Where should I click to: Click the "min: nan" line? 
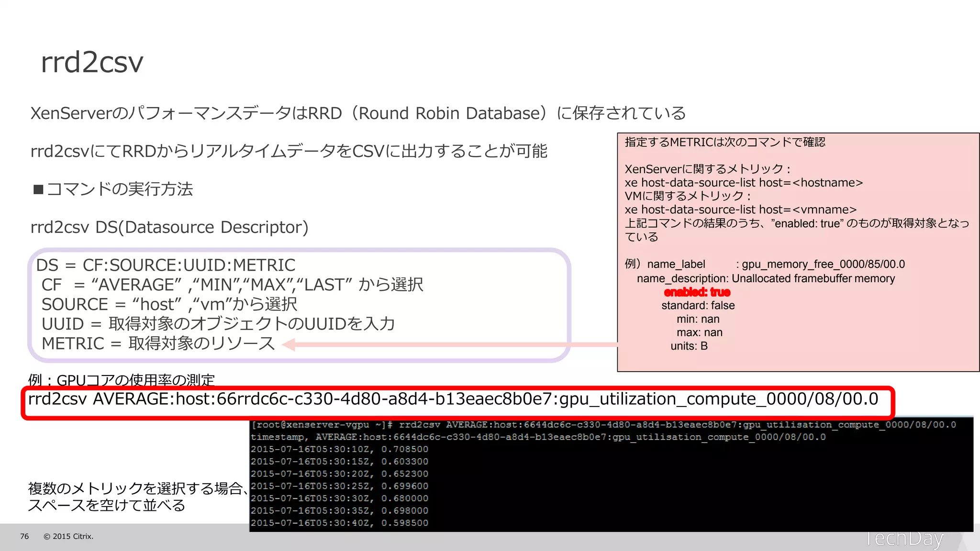698,319
